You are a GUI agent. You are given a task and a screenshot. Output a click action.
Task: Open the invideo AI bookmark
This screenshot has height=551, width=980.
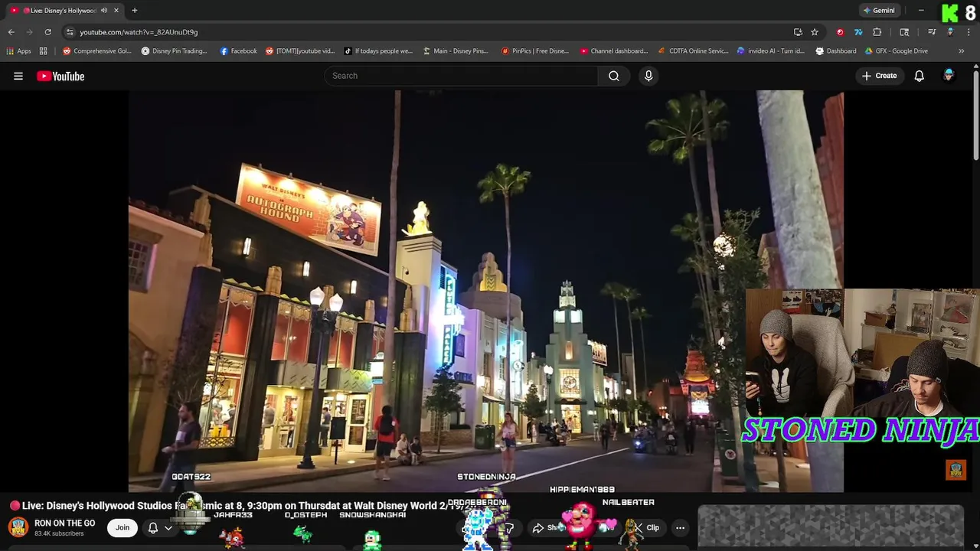click(771, 51)
